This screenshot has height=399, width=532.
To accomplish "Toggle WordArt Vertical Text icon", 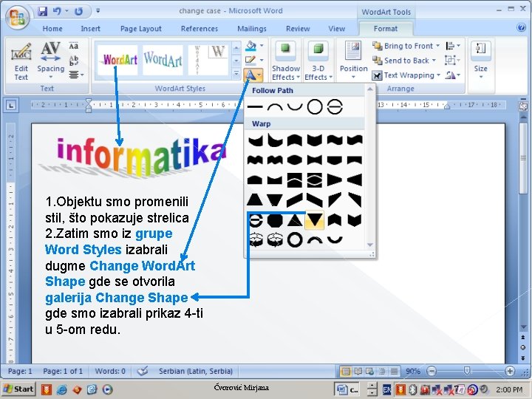I will 74,61.
